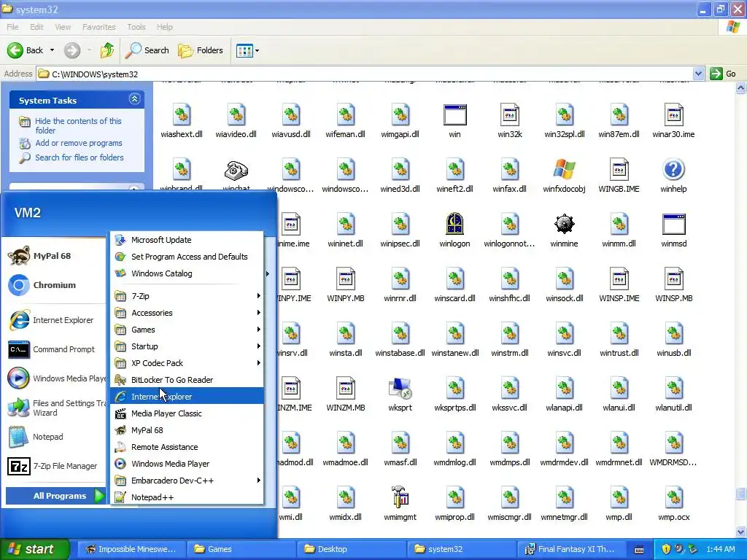Open the Back button history dropdown arrow

52,50
